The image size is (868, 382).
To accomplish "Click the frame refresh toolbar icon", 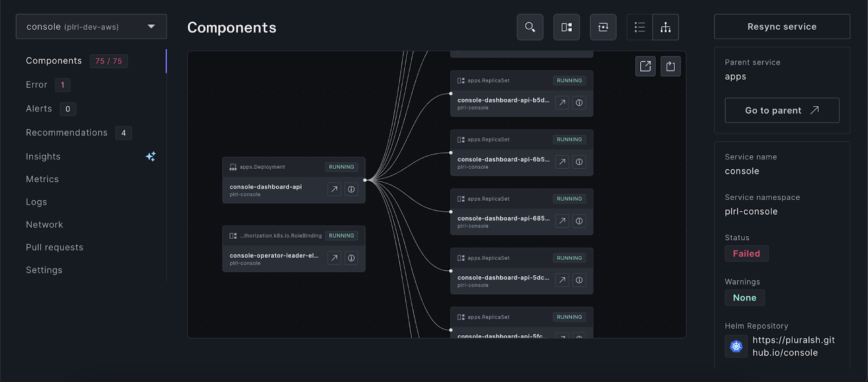I will tap(603, 27).
